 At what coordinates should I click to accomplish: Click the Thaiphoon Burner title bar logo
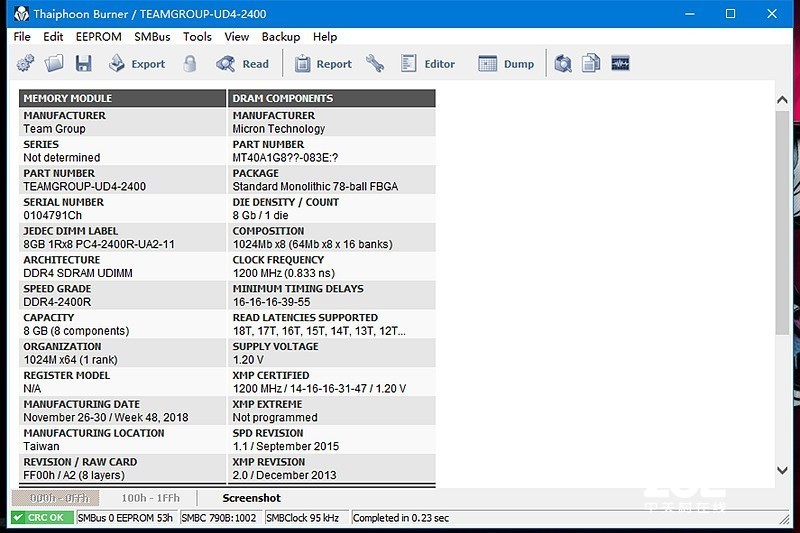coord(21,14)
